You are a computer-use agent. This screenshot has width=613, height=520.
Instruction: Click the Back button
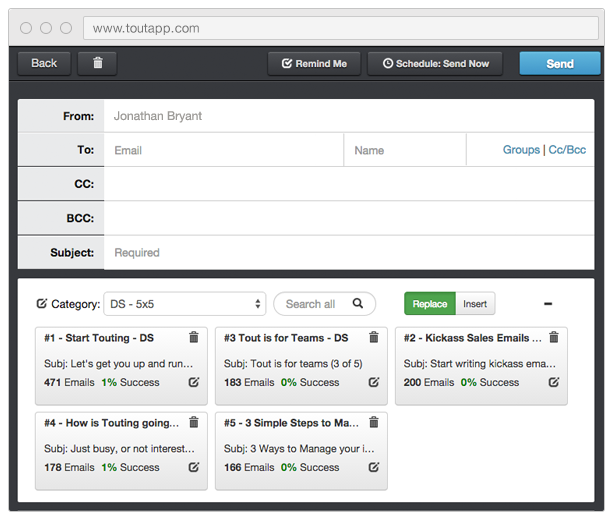coord(44,63)
